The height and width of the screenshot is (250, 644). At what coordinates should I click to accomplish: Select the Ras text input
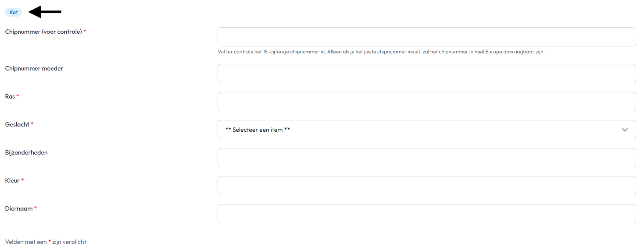click(x=426, y=102)
